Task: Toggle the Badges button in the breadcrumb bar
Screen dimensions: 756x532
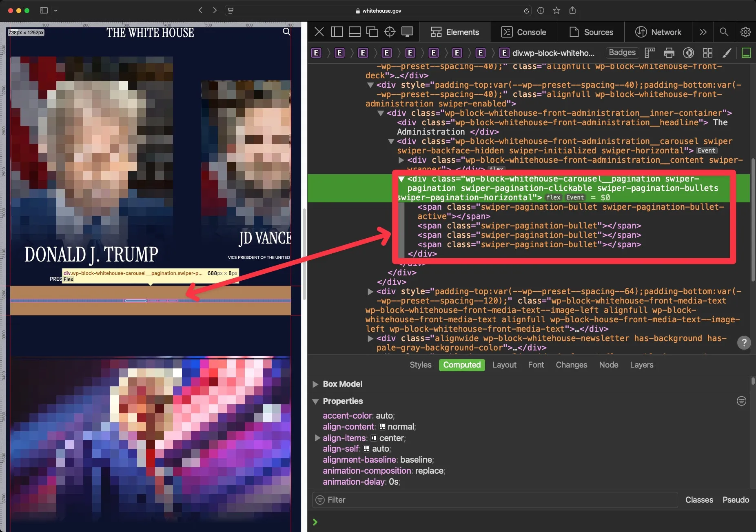Action: 622,53
